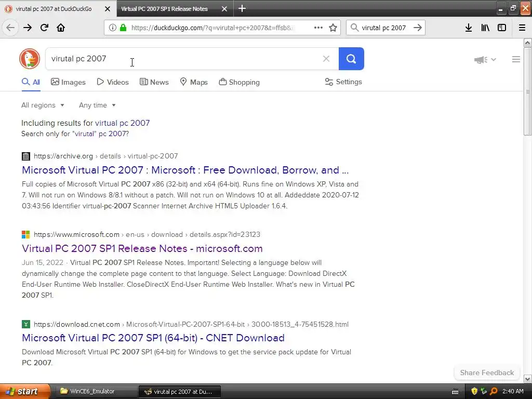Switch to News results

tap(154, 82)
